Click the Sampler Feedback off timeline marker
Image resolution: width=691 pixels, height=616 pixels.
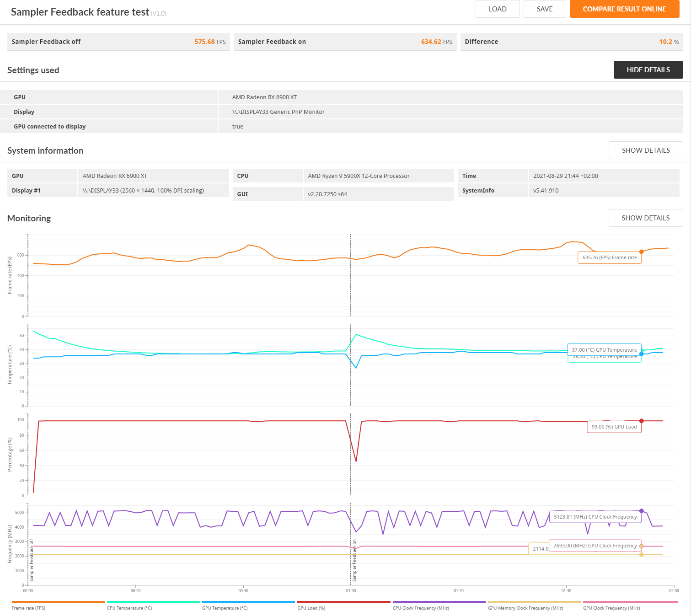(32, 561)
